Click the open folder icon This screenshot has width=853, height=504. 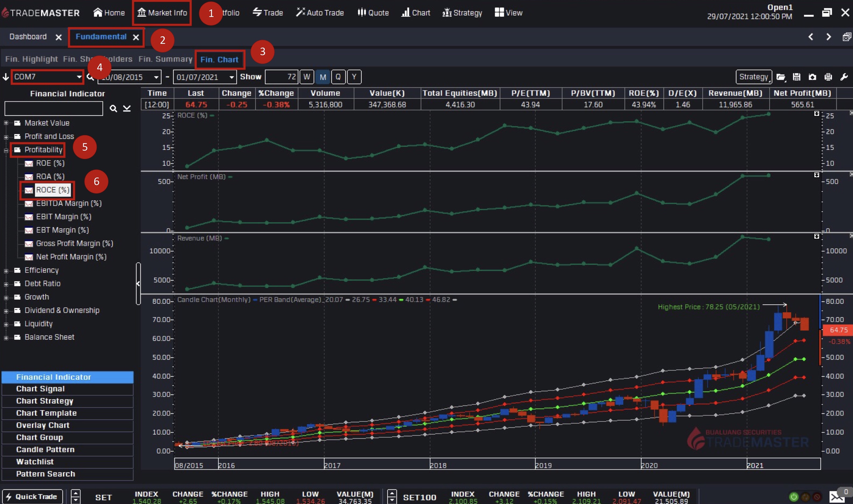[781, 77]
